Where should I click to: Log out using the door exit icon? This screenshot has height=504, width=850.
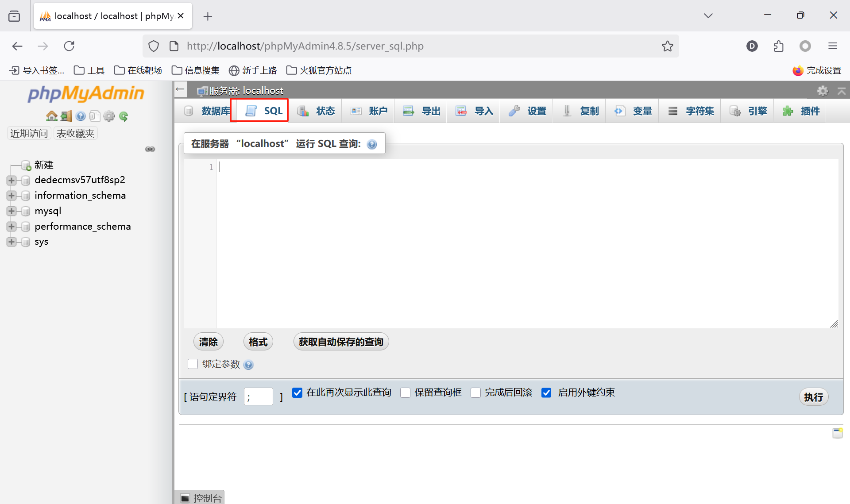66,116
